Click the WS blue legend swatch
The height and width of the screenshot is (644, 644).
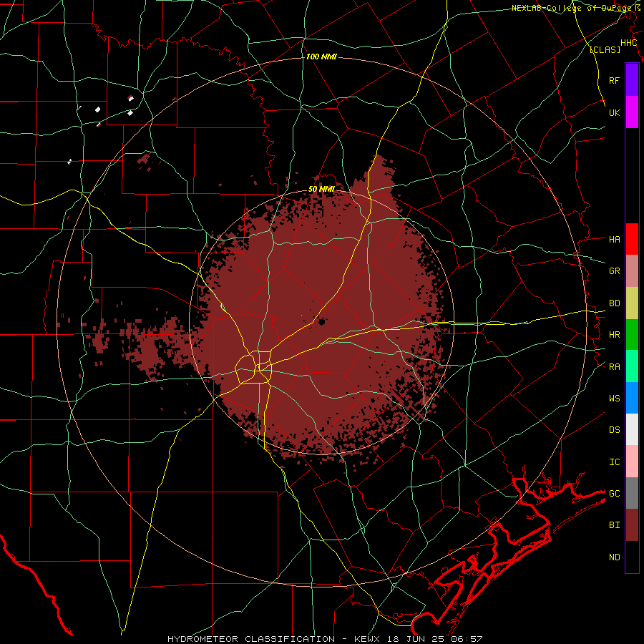632,398
